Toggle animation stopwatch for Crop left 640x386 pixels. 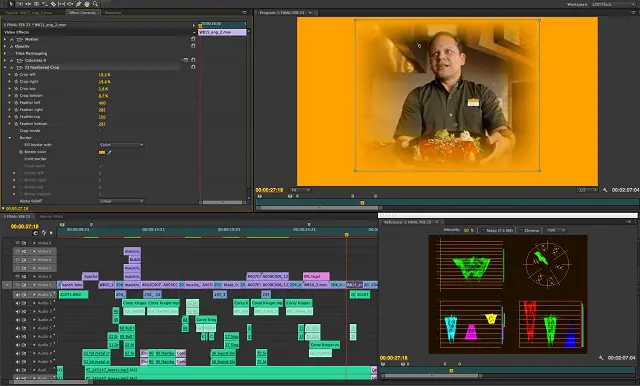(16, 75)
